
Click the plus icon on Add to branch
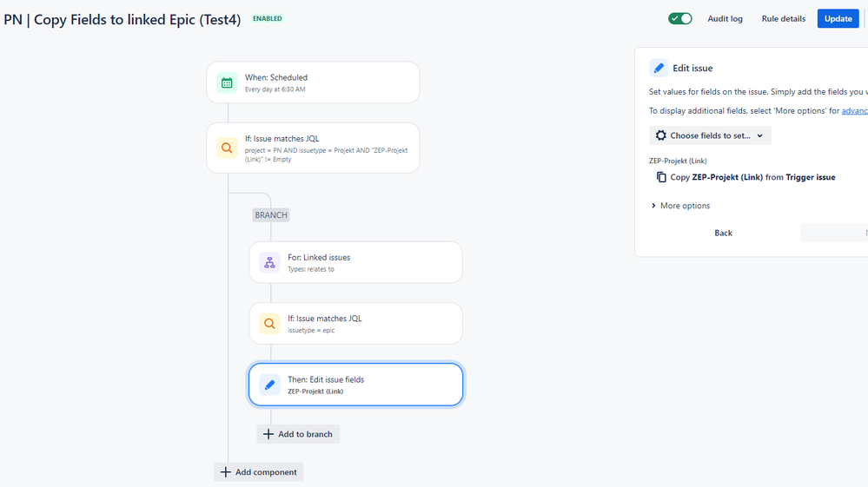(268, 434)
